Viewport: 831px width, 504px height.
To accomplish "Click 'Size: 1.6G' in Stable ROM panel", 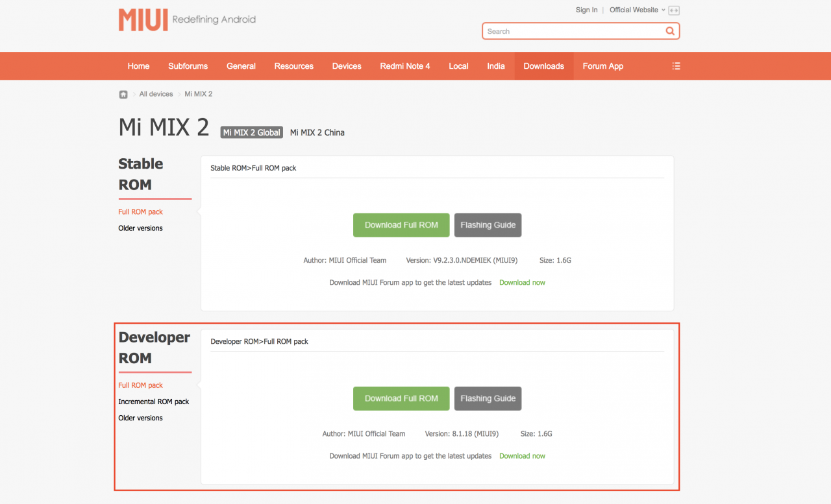I will (x=555, y=261).
